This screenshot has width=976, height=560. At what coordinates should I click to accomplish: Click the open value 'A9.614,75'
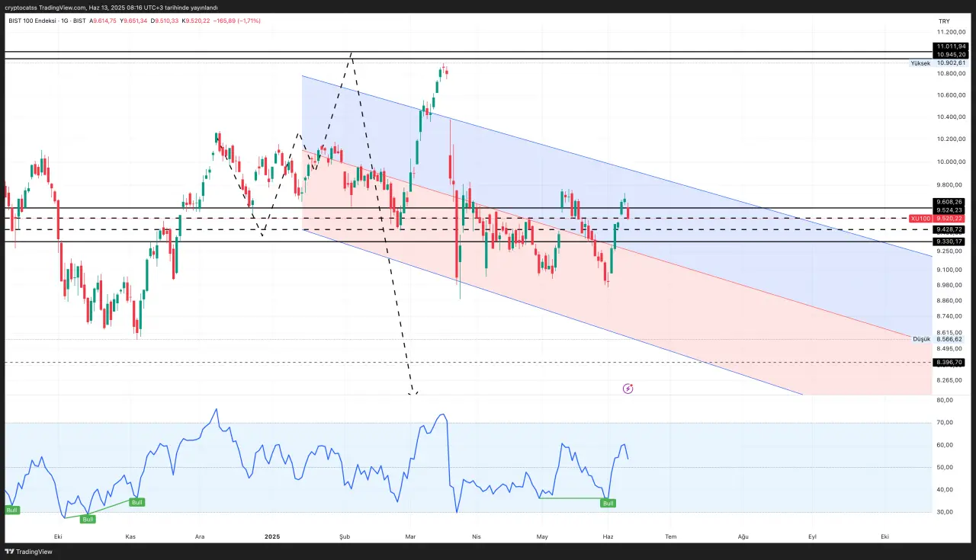coord(103,21)
